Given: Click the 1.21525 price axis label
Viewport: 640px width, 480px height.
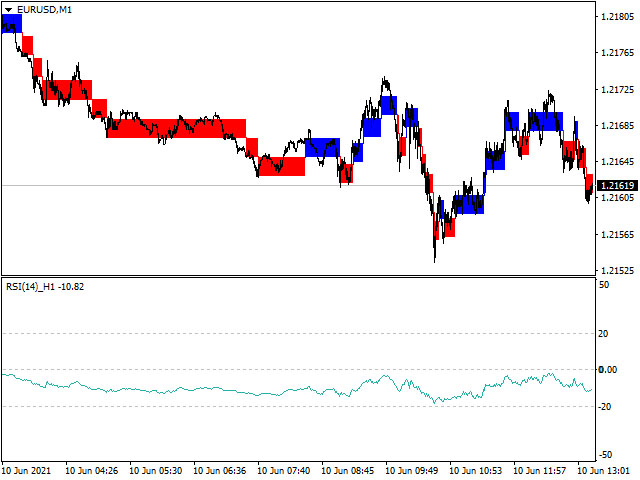Looking at the screenshot, I should tap(618, 271).
